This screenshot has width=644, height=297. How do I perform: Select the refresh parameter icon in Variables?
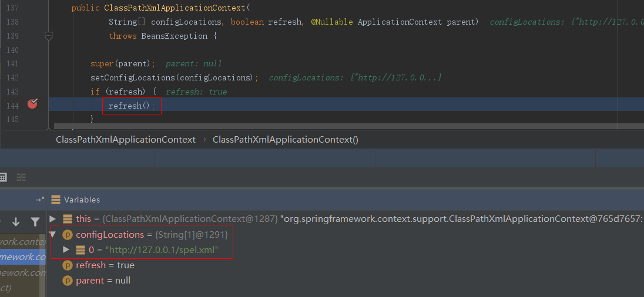point(67,265)
